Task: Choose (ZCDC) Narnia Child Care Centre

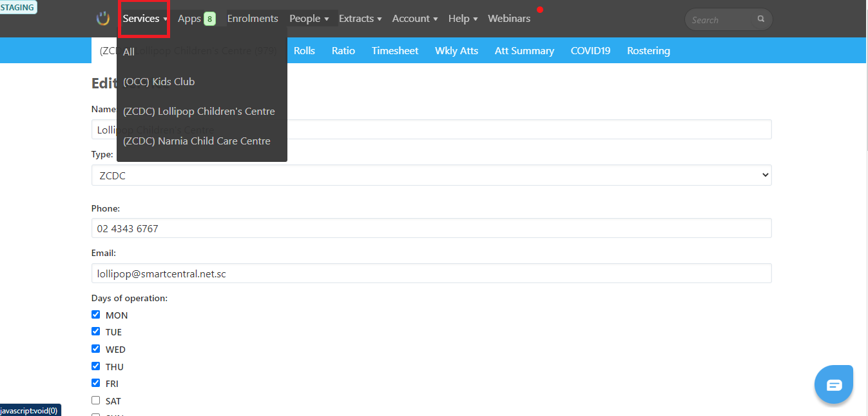Action: [202, 141]
